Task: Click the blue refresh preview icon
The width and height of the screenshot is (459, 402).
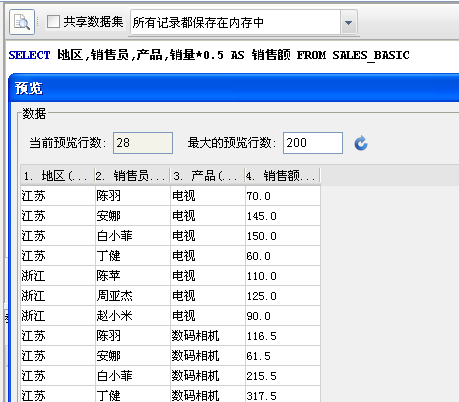Action: 361,143
